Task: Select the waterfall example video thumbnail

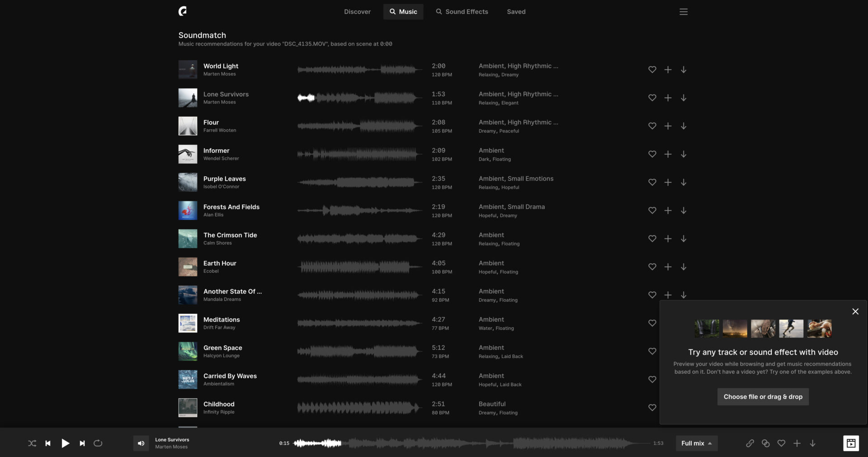Action: pos(707,328)
